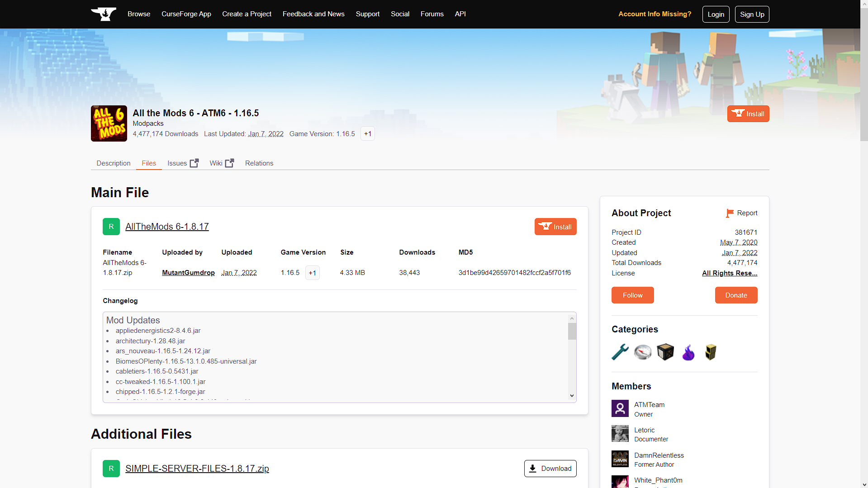Expand the +1 game versions in header
The height and width of the screenshot is (488, 868).
tap(368, 134)
